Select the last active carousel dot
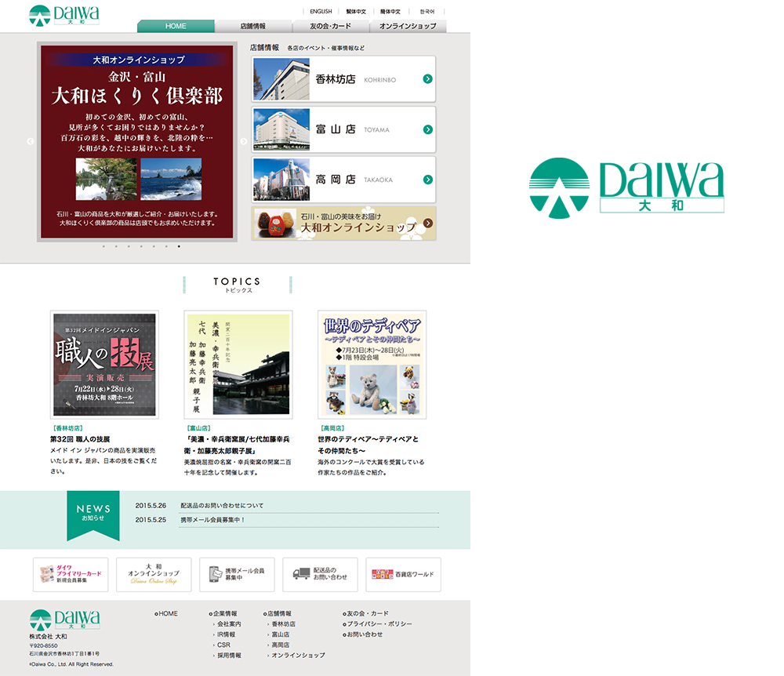Image resolution: width=784 pixels, height=676 pixels. click(x=179, y=246)
